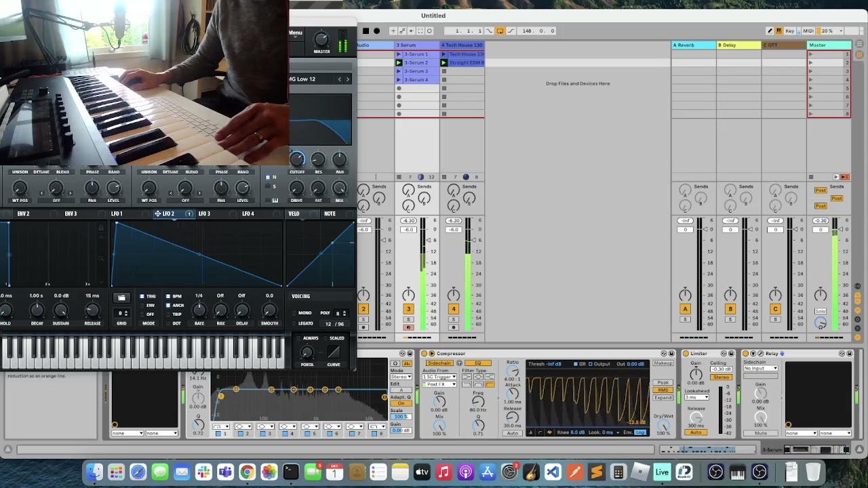Viewport: 868px width, 488px height.
Task: Toggle the Loop switch in the transport
Action: coord(500,30)
